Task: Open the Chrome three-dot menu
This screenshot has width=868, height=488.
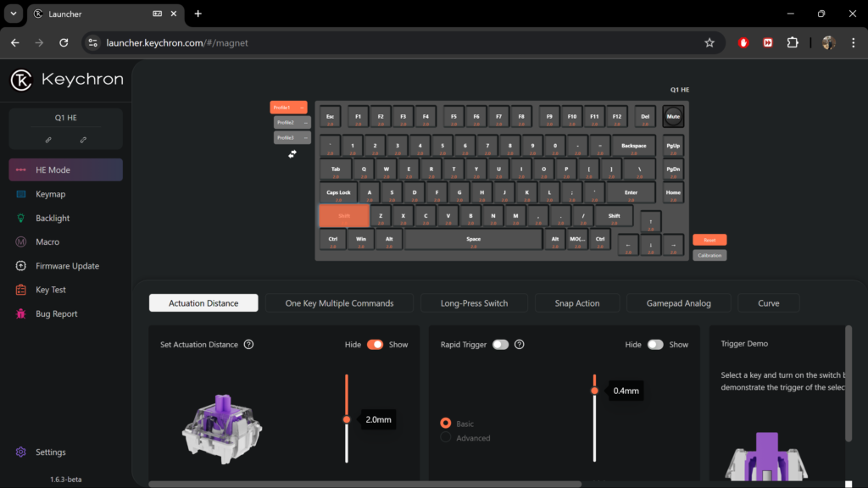Action: click(853, 42)
